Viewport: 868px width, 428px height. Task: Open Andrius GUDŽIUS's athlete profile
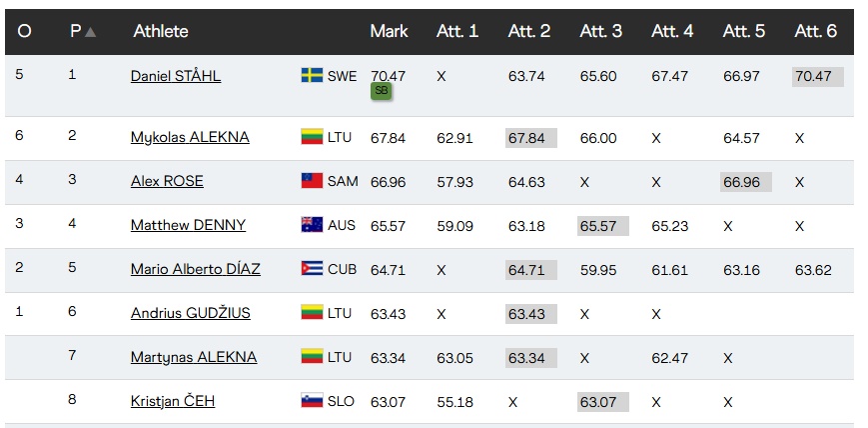click(191, 313)
